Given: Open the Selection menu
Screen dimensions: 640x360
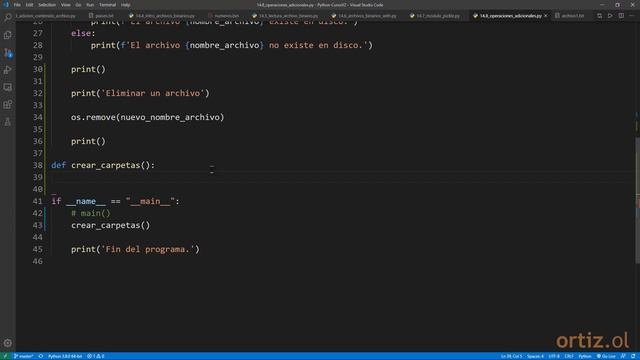Looking at the screenshot, I should tap(47, 5).
